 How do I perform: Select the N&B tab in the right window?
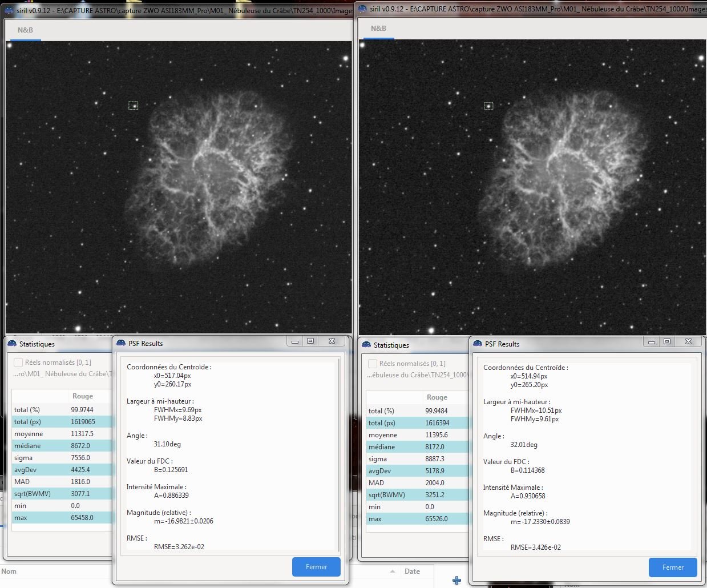[x=378, y=29]
